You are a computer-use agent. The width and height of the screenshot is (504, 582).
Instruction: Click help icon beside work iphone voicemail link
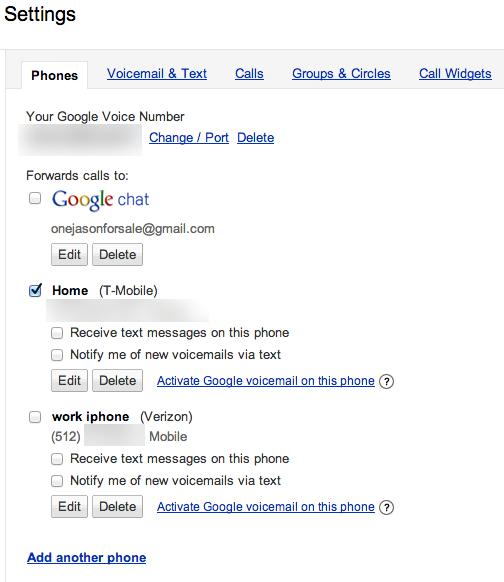[386, 507]
